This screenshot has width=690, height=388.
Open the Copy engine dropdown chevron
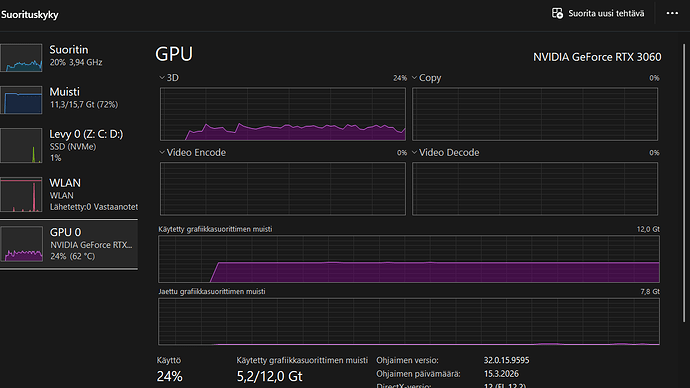point(414,78)
